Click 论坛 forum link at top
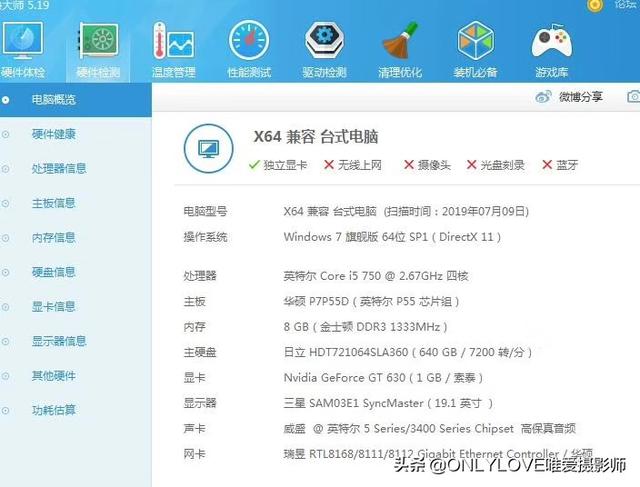Screen dimensions: 640x487 pos(627,4)
